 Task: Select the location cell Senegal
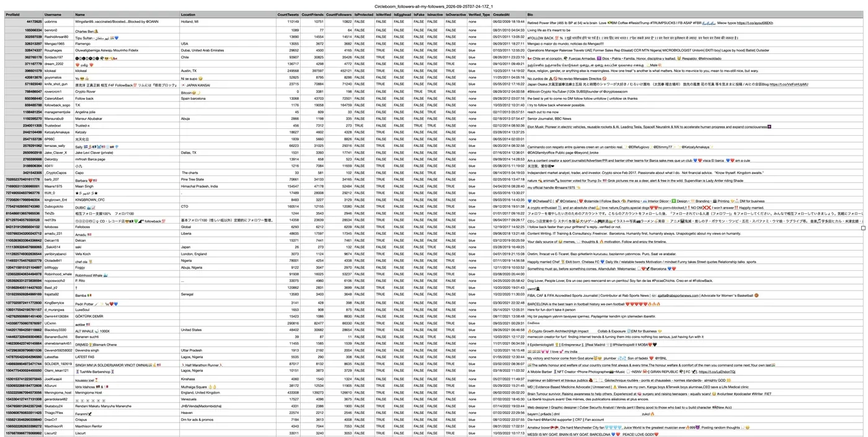point(187,294)
